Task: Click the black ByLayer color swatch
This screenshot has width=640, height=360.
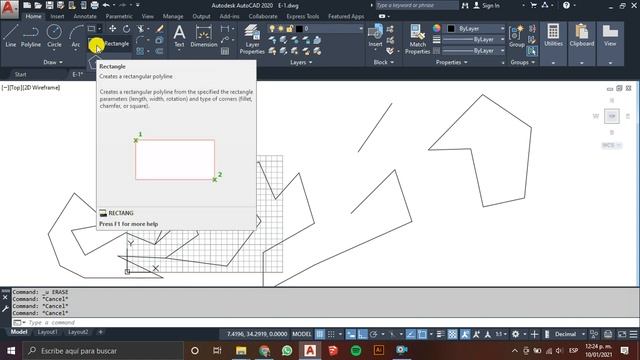Action: [x=451, y=29]
